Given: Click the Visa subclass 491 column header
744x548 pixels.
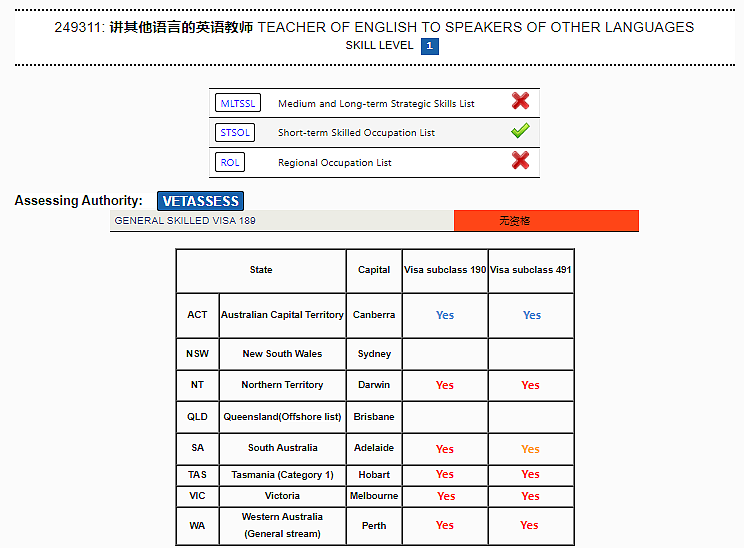Looking at the screenshot, I should pyautogui.click(x=530, y=270).
